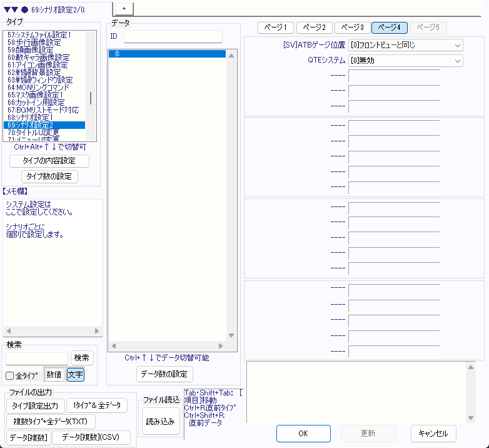This screenshot has width=489, height=448.
Task: Toggle the 文字 search mode button
Action: pyautogui.click(x=75, y=375)
